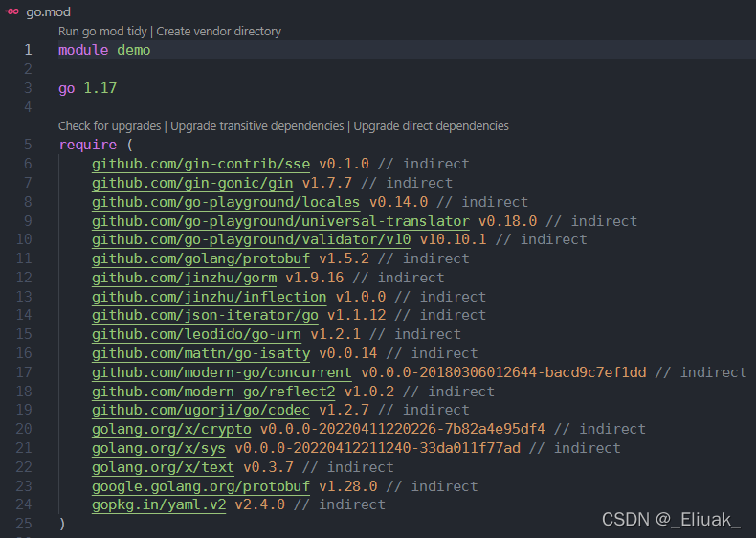Click Create vendor directory code lens
This screenshot has height=538, width=756.
(x=218, y=32)
